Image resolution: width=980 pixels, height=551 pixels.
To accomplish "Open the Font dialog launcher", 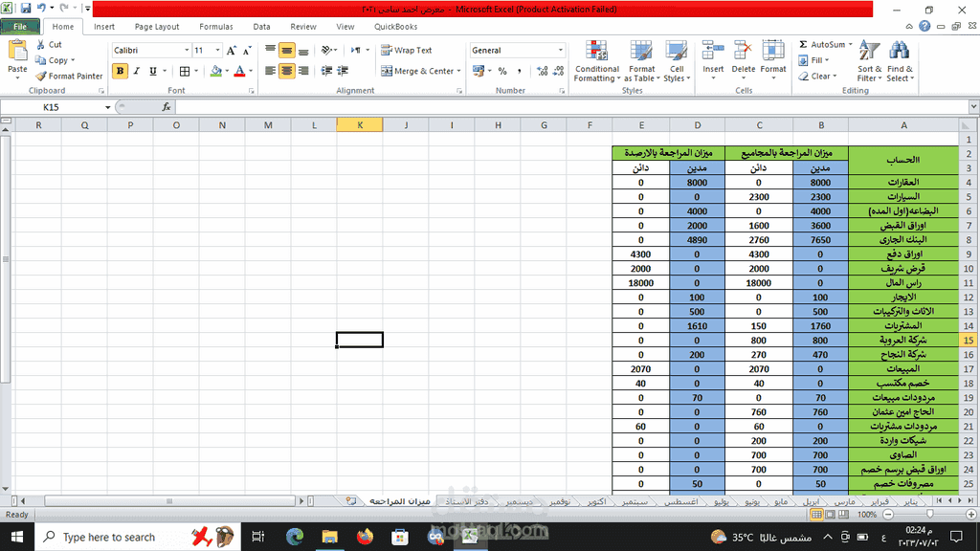I will click(x=252, y=91).
